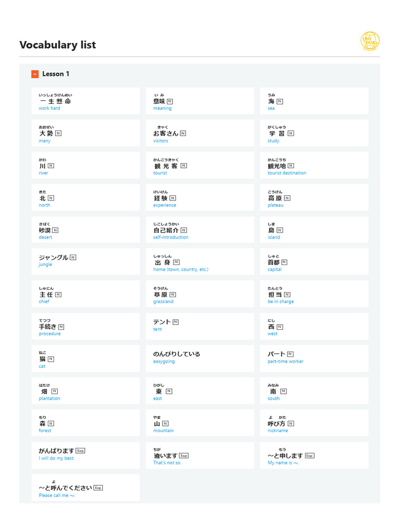Click the N tag beside 海

280,101
